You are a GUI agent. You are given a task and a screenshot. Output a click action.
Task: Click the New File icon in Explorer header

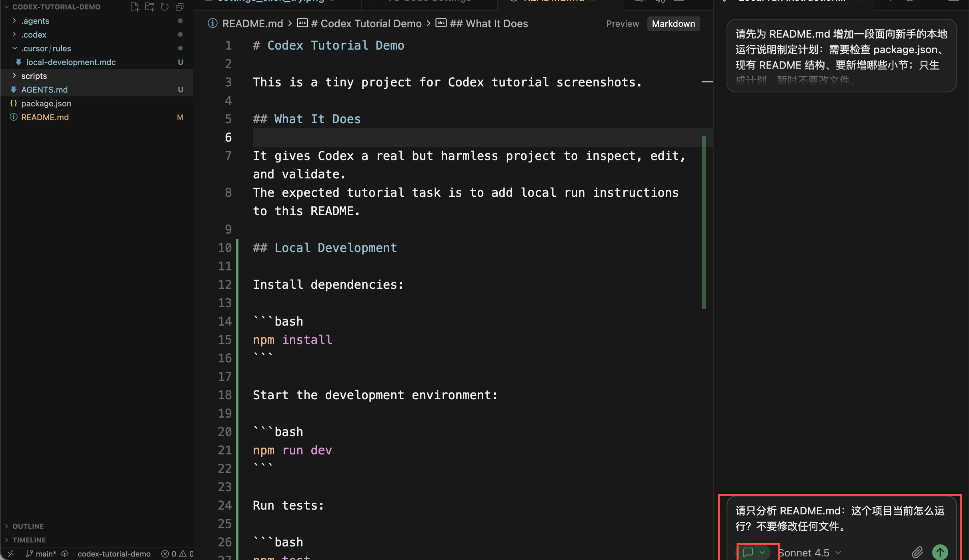(135, 7)
